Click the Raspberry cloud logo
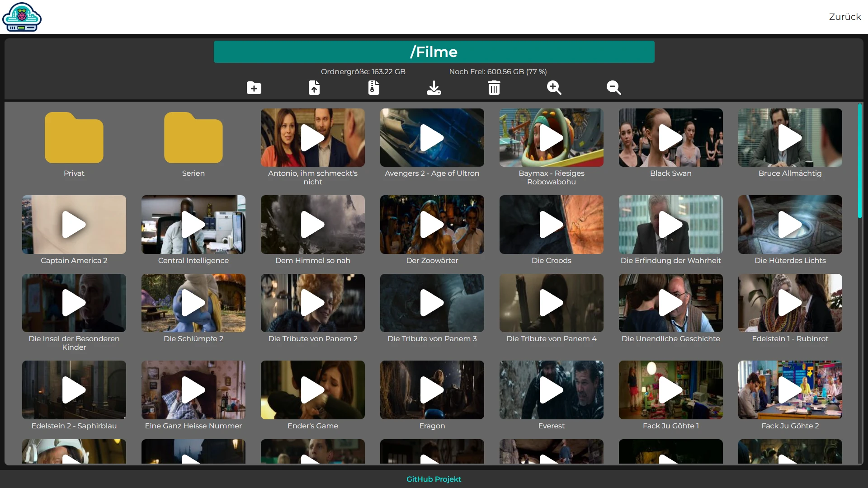Viewport: 868px width, 488px height. 22,17
